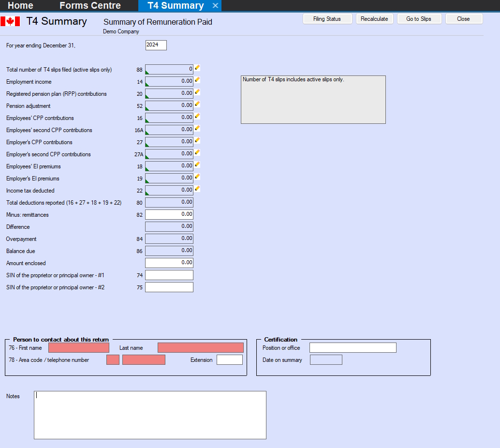Click the Go to Slips button
The height and width of the screenshot is (448, 500).
click(x=418, y=19)
